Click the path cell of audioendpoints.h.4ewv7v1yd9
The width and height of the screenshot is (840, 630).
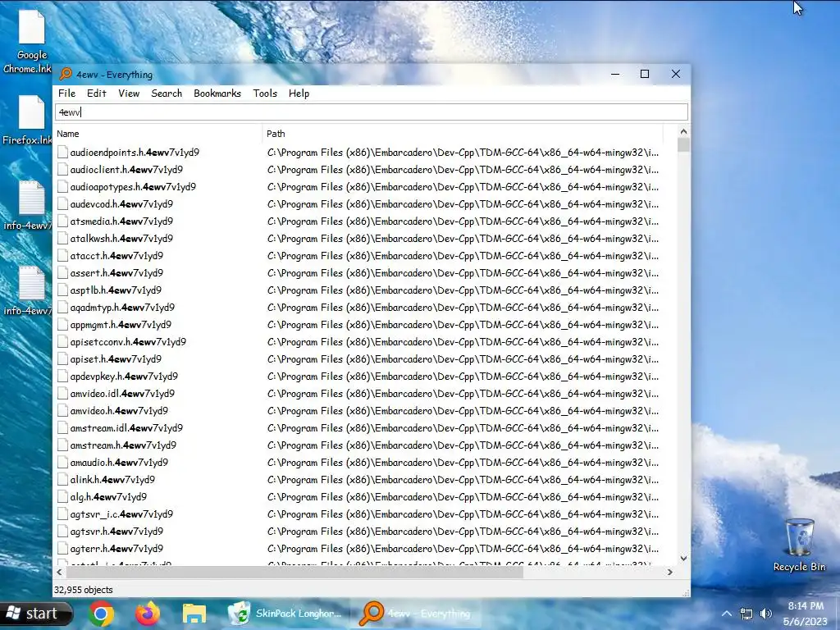[x=463, y=152]
